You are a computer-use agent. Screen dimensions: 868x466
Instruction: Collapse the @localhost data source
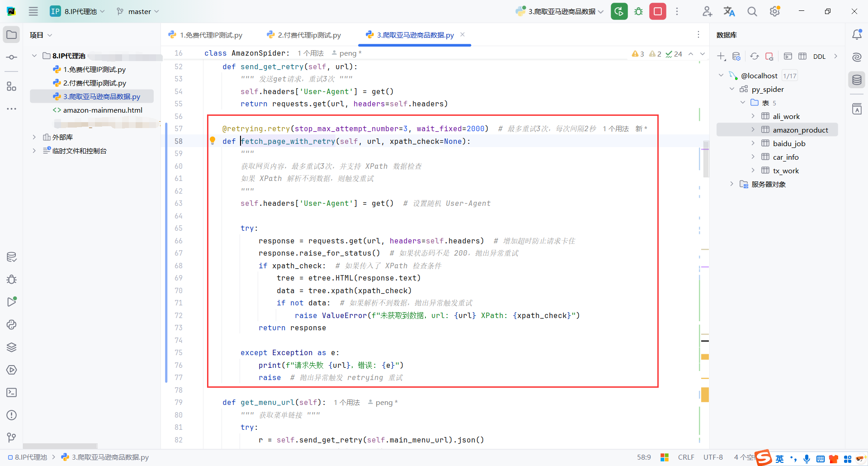721,76
